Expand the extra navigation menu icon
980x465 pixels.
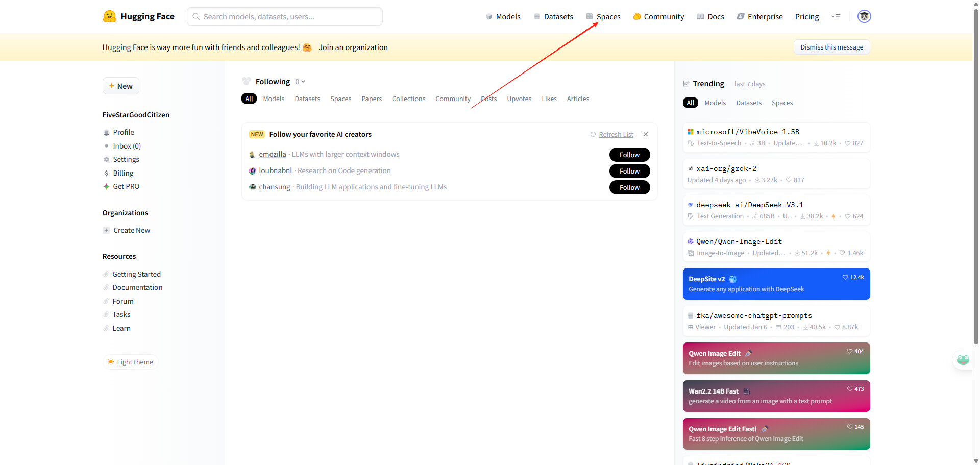[836, 16]
